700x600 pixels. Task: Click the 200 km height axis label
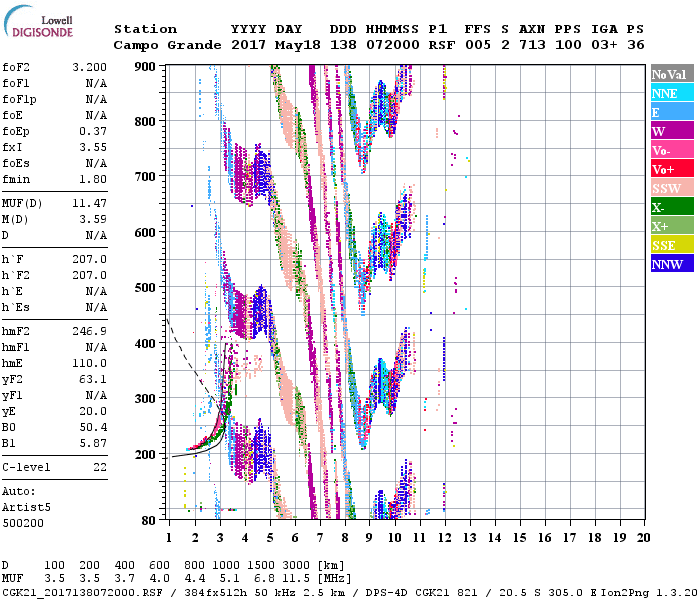[x=145, y=454]
